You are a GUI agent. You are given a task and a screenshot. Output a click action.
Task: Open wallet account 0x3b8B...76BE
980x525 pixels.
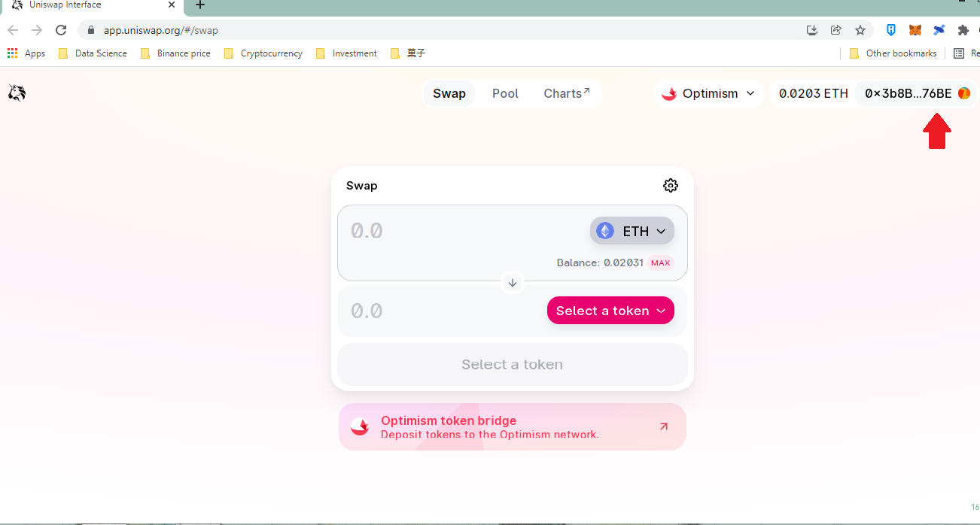point(916,93)
